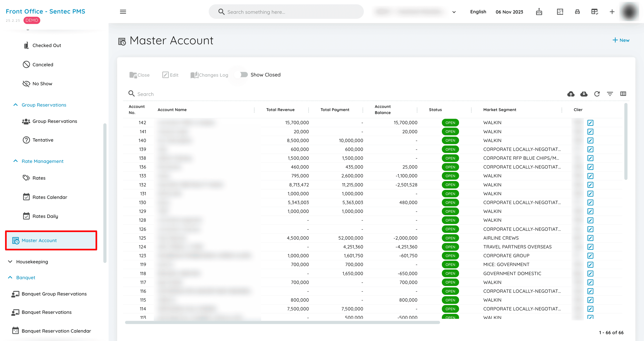Click the birthday cake icon in header
This screenshot has height=341, width=644.
click(539, 12)
